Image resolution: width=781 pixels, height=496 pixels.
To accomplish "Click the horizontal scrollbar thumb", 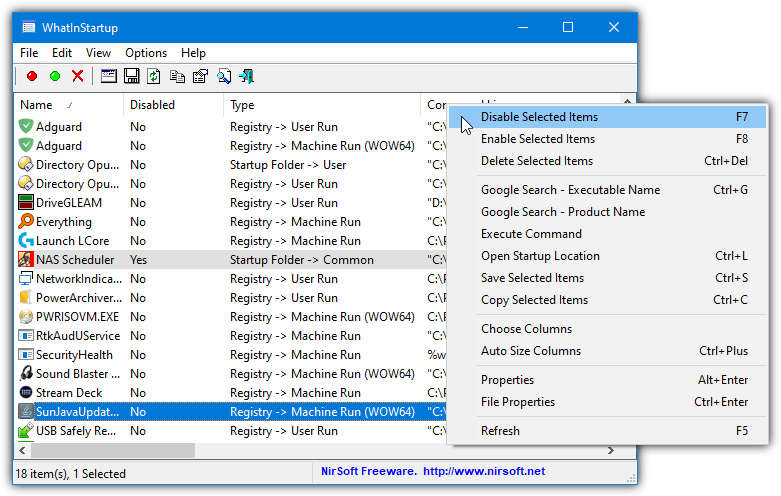I will (113, 450).
